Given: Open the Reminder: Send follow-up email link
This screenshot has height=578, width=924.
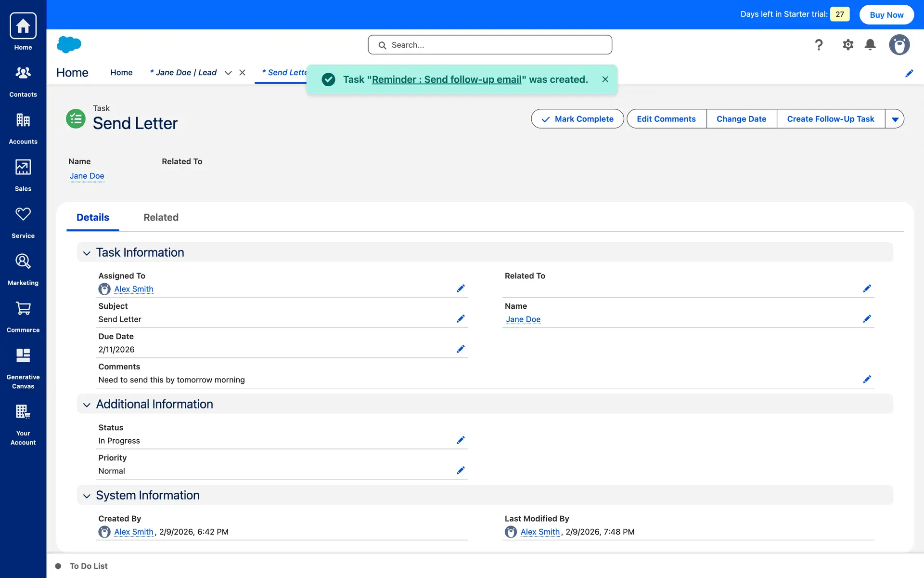Looking at the screenshot, I should point(446,79).
